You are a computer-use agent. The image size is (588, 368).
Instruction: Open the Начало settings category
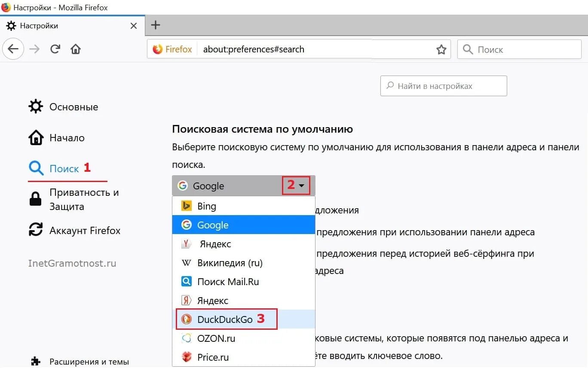tap(56, 138)
